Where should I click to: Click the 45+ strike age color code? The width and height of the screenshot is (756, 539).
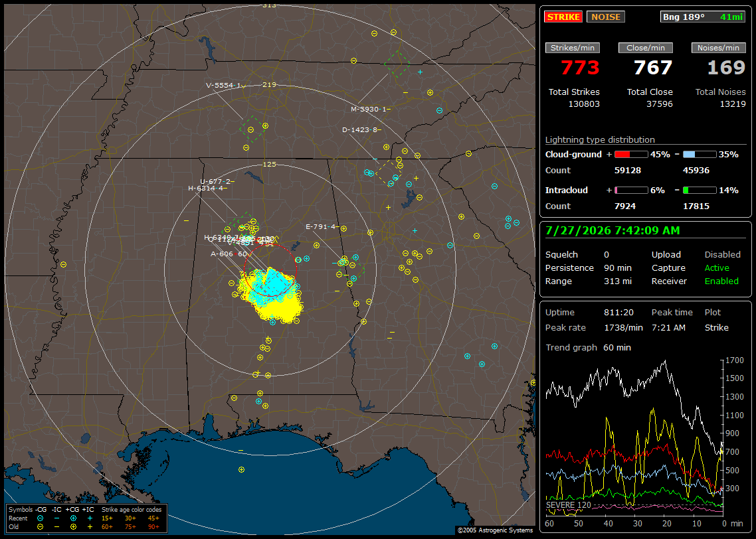[x=153, y=518]
